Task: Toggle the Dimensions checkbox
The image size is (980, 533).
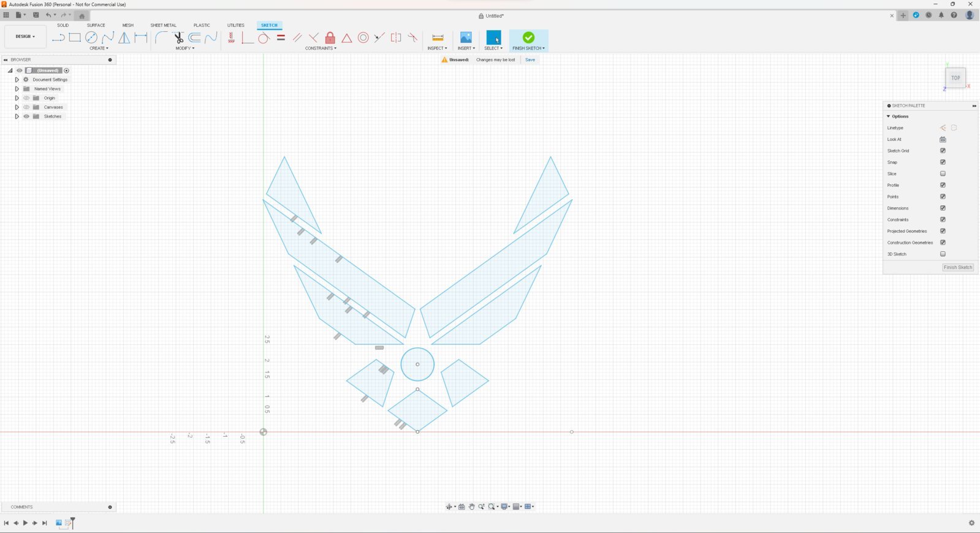Action: (943, 208)
